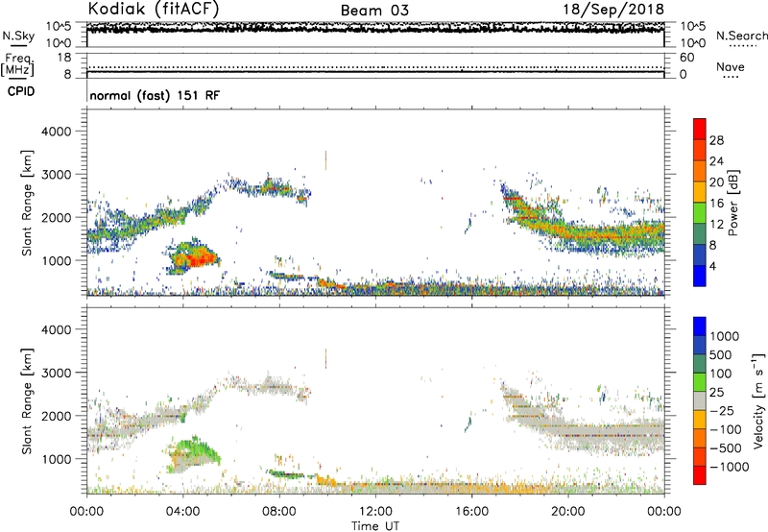
Task: Select the "CPID" label
Action: point(21,91)
